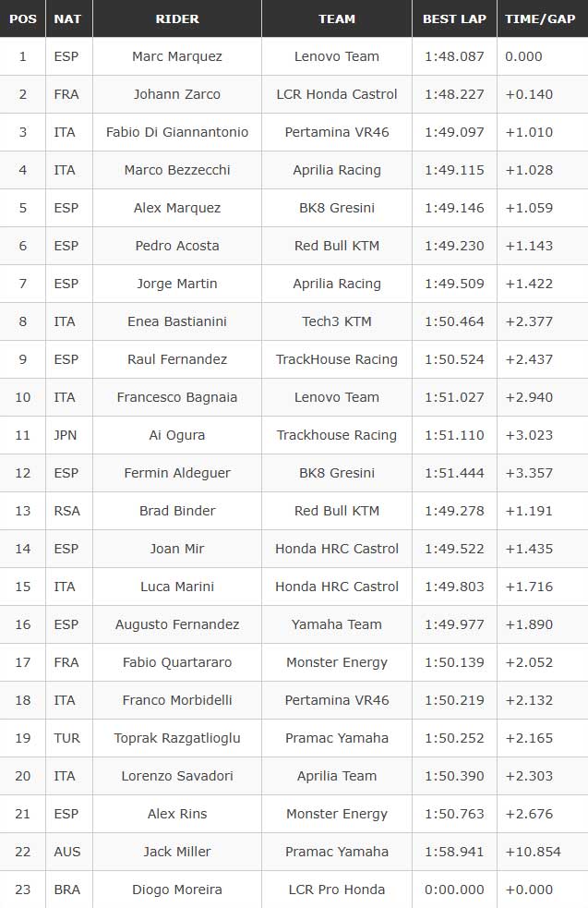The image size is (588, 908).
Task: Click the LCR Honda Castrol team cell
Action: [x=336, y=94]
